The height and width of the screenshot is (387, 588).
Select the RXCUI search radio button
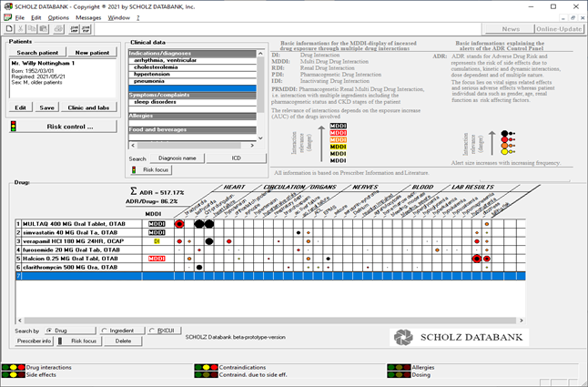pos(151,331)
